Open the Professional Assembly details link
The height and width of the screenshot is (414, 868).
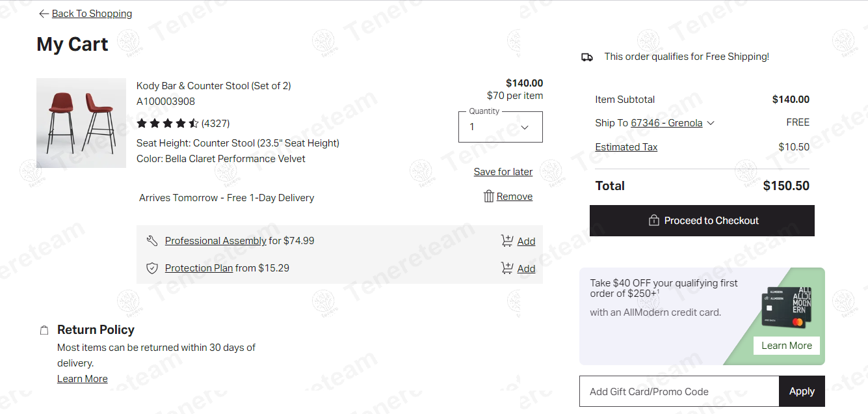click(215, 241)
